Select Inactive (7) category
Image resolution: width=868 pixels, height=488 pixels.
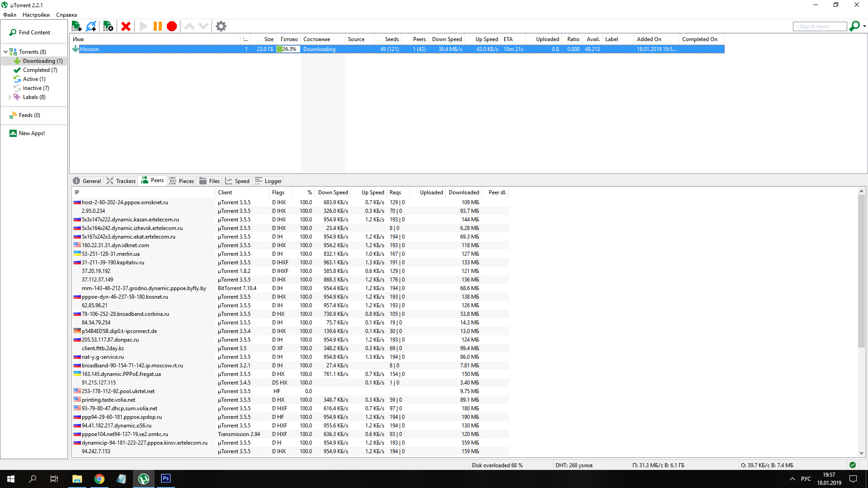pos(36,88)
